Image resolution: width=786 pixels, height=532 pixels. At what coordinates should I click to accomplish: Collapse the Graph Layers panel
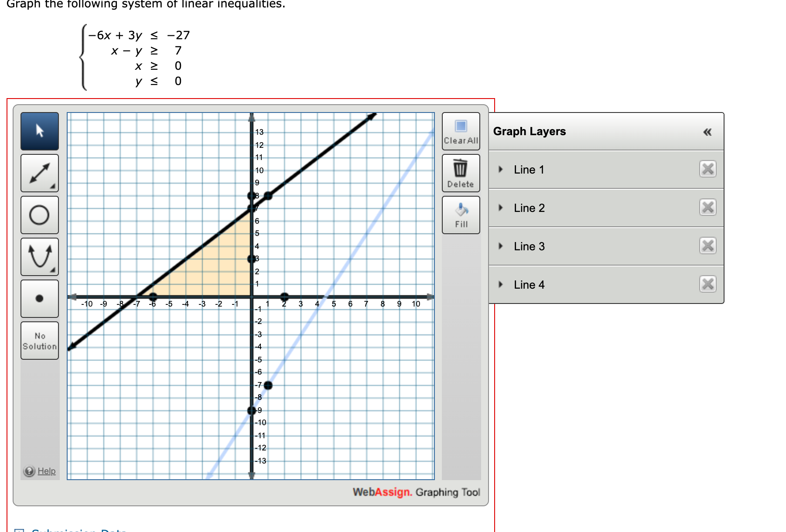[x=708, y=131]
